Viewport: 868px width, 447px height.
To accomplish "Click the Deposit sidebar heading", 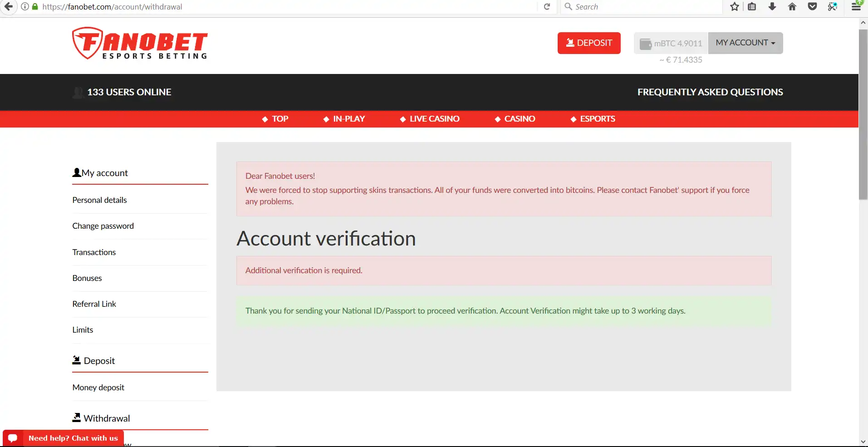I will (x=99, y=361).
